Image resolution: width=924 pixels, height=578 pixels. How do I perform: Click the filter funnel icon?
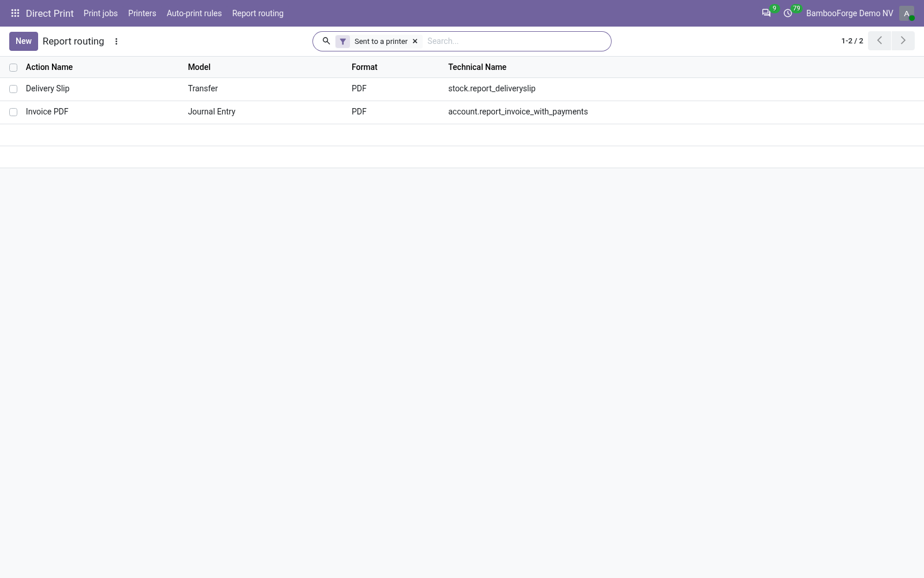[342, 42]
